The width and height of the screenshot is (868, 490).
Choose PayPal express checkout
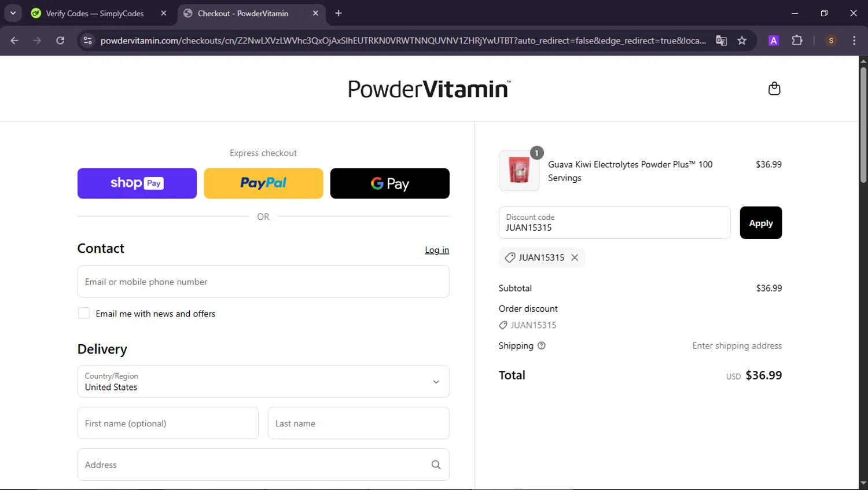pos(263,183)
